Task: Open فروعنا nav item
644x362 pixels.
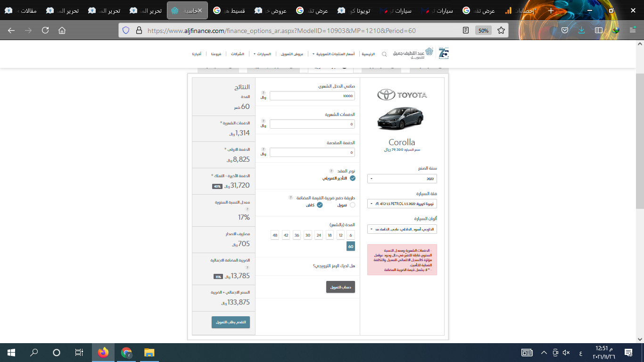Action: [216, 54]
